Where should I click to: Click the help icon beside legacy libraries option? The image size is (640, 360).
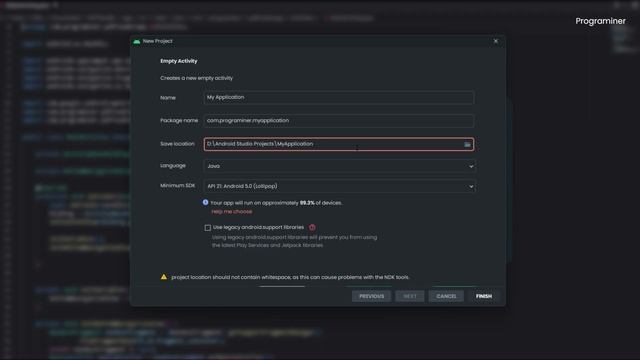312,227
